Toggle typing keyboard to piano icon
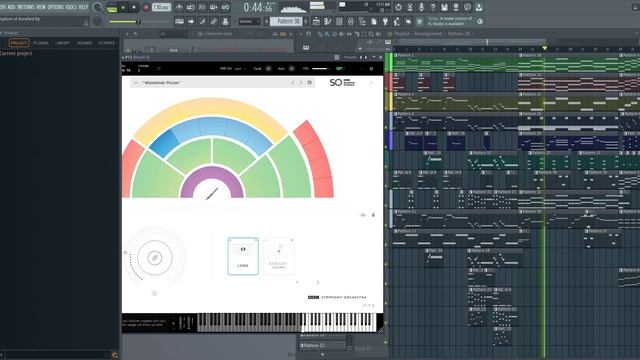The image size is (640, 360). tap(179, 22)
